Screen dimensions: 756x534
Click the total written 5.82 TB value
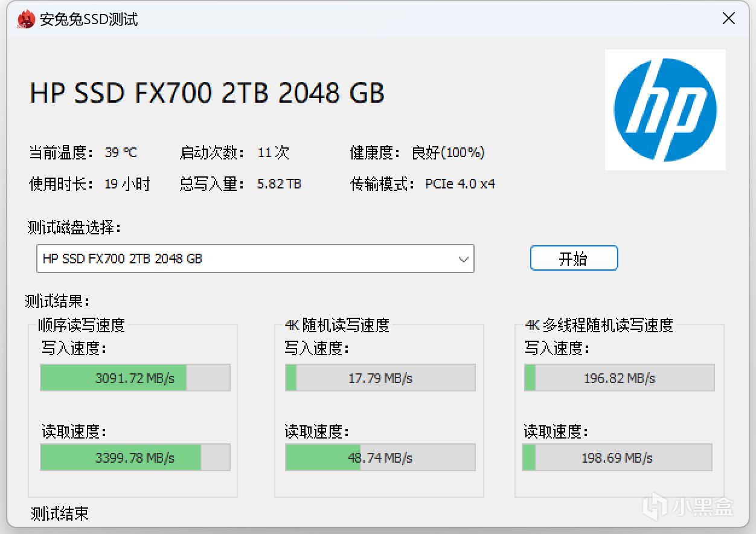pos(279,184)
